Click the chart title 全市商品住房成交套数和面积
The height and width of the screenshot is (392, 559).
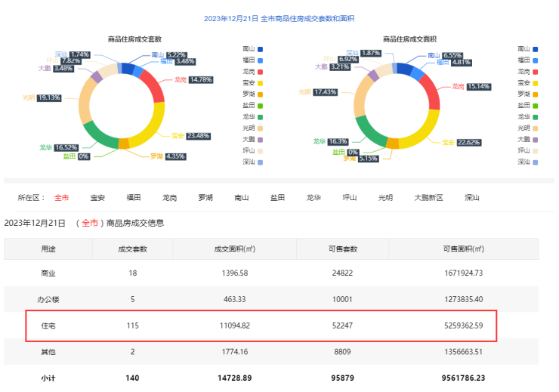coord(279,18)
